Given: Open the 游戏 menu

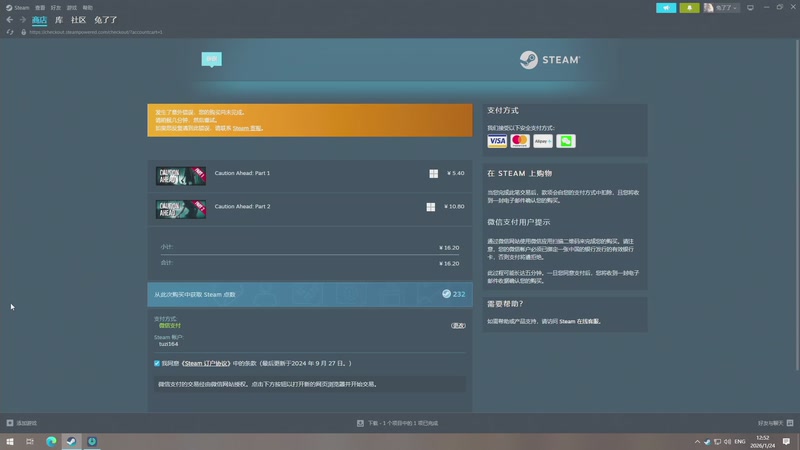Looking at the screenshot, I should (72, 8).
